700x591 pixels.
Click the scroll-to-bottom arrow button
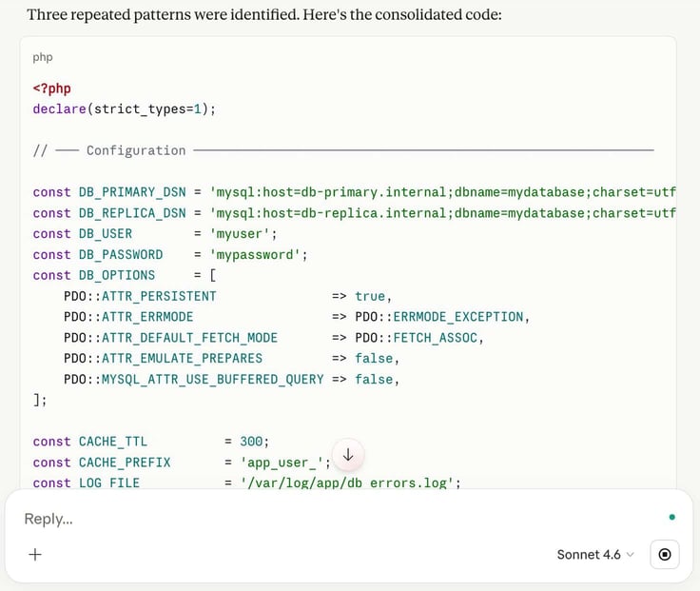pos(348,455)
